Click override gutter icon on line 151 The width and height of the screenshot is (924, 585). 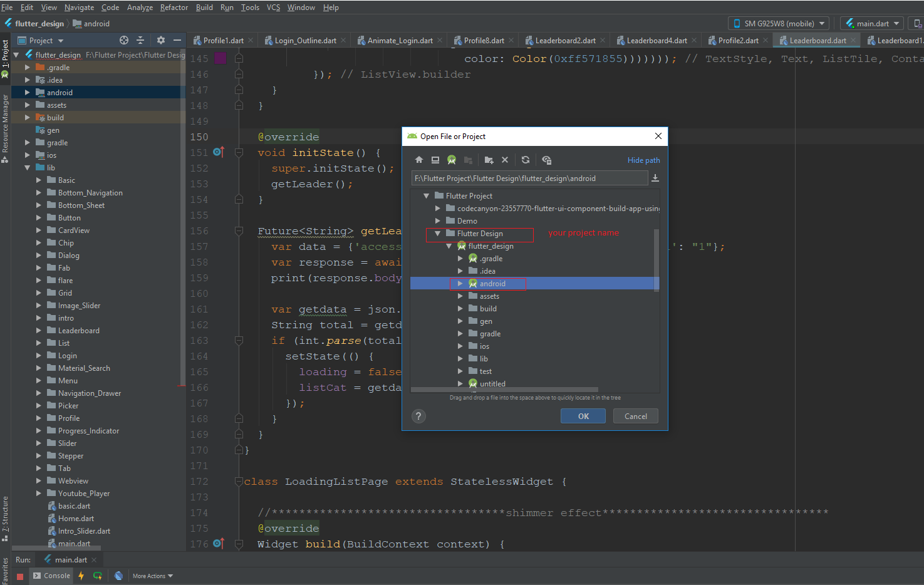tap(218, 152)
